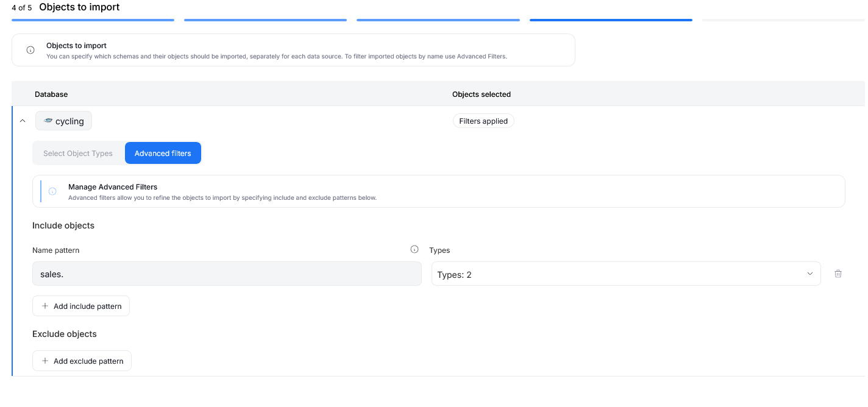
Task: Click the Name pattern label
Action: pos(56,250)
